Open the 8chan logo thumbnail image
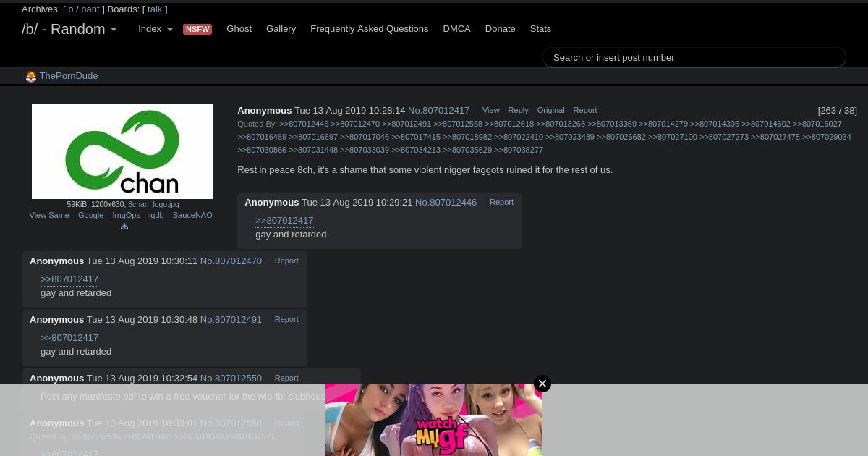Screen dimensions: 868x456 pyautogui.click(x=122, y=151)
